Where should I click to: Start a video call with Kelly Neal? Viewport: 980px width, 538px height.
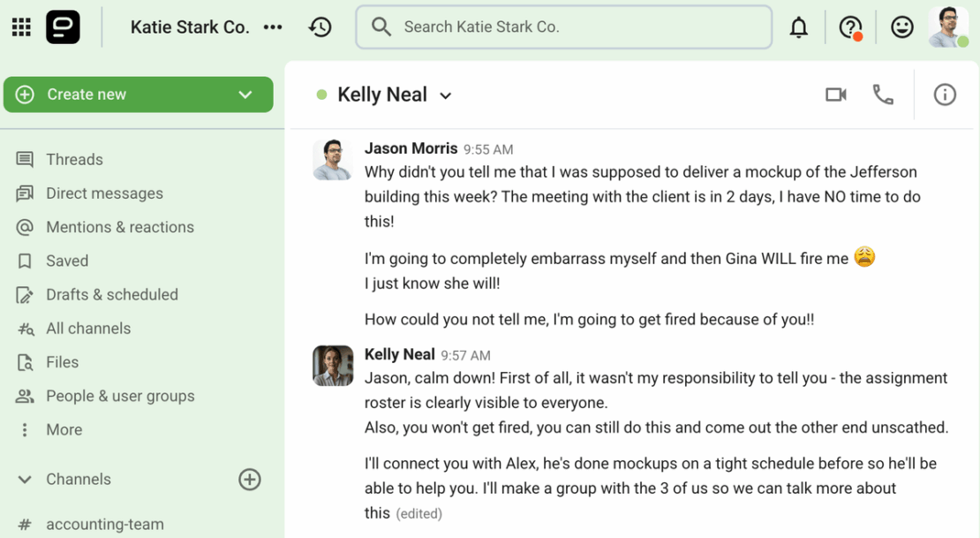click(835, 95)
